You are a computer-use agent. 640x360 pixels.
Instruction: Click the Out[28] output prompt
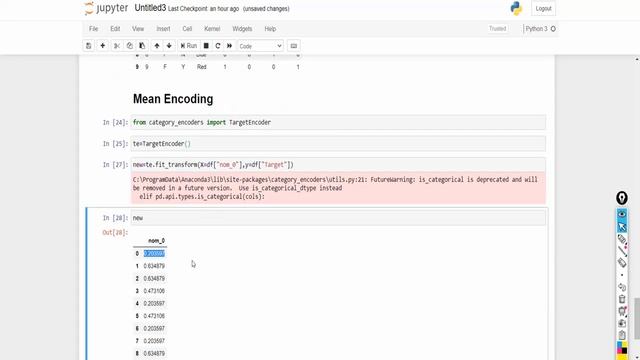[115, 233]
